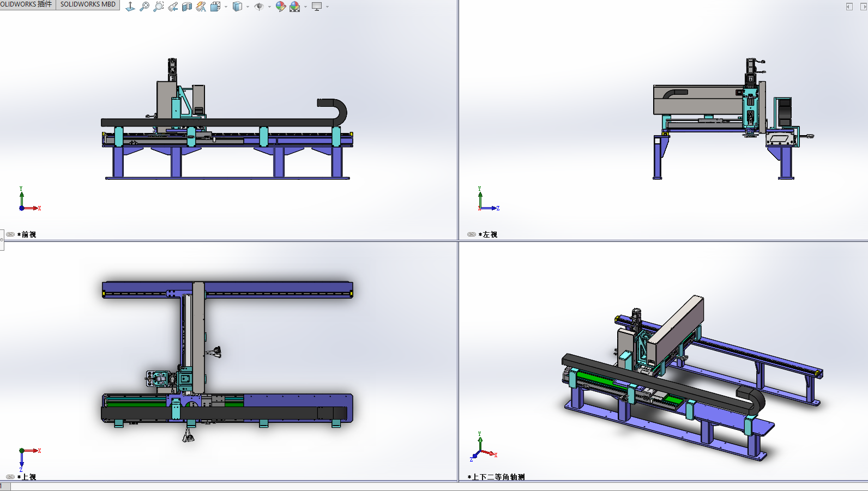Select the Zoom to Fit tool
The width and height of the screenshot is (868, 491).
tap(144, 7)
